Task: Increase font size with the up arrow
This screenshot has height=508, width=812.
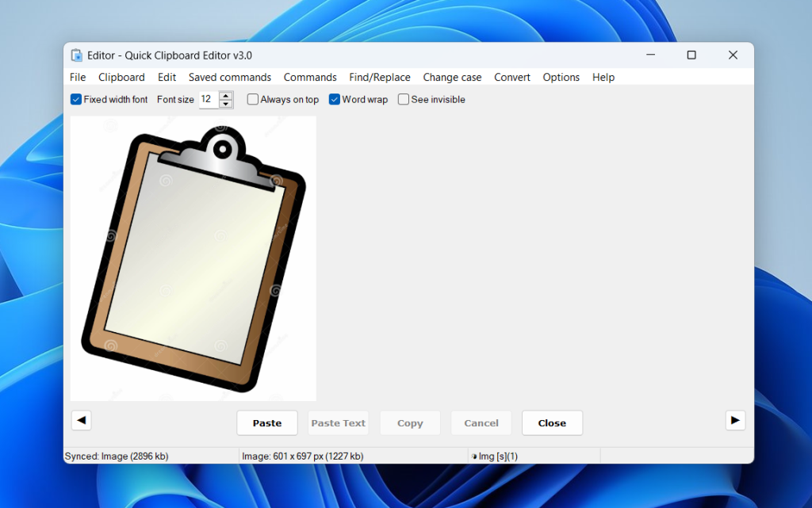Action: (x=228, y=95)
